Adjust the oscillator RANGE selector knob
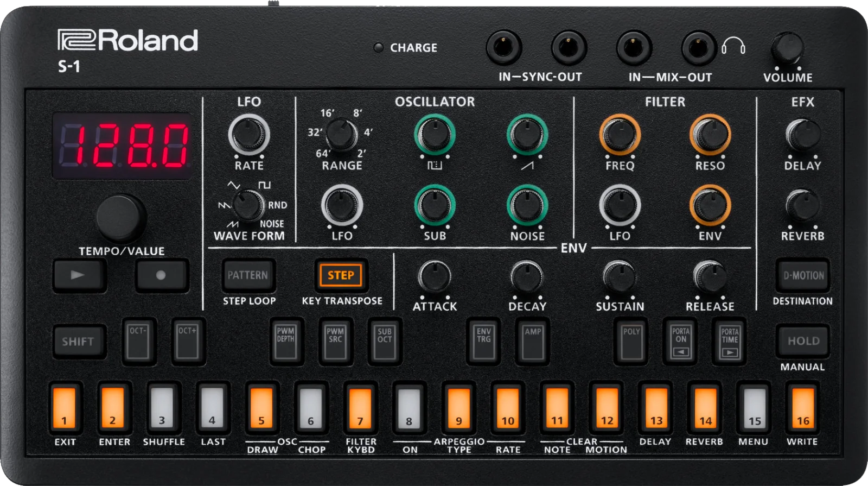The image size is (868, 486). pyautogui.click(x=341, y=134)
